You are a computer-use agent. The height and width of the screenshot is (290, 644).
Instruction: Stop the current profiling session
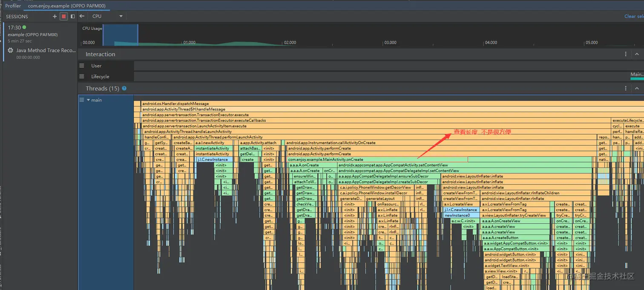click(64, 17)
